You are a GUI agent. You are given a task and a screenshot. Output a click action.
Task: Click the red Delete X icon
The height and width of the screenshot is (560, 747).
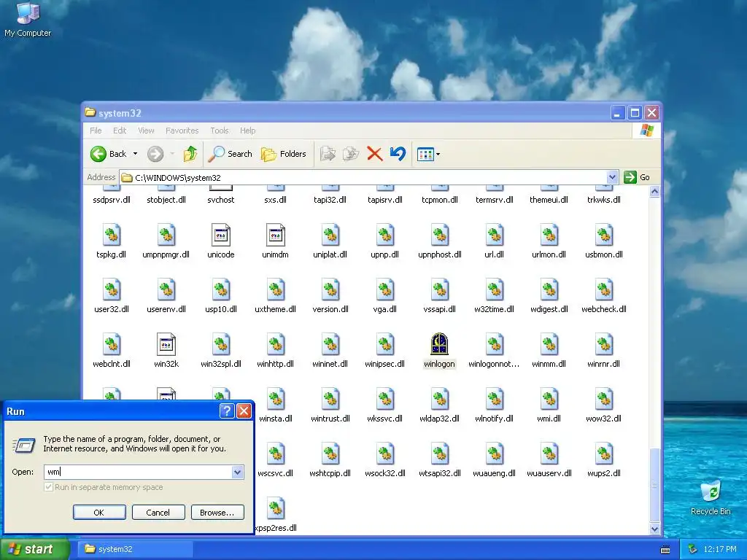tap(374, 154)
